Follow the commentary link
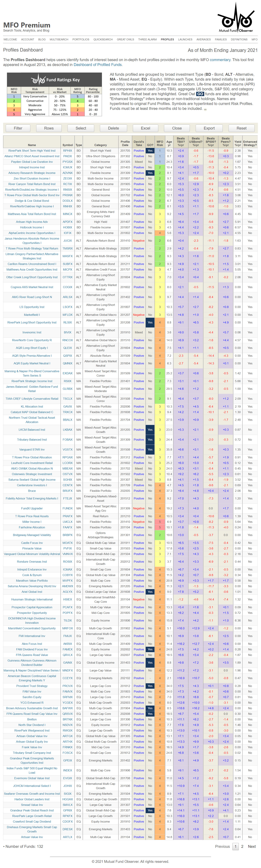Screen dimensions: 261x868 [x=220, y=60]
